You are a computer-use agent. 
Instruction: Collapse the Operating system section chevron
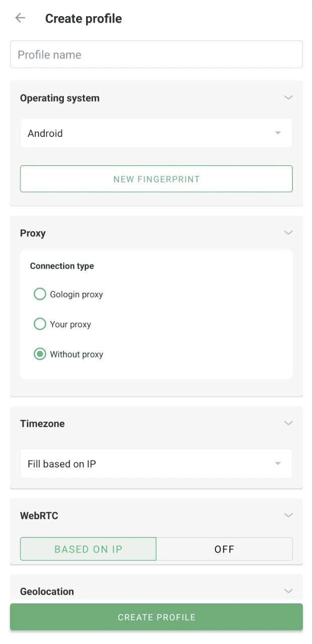(x=288, y=98)
